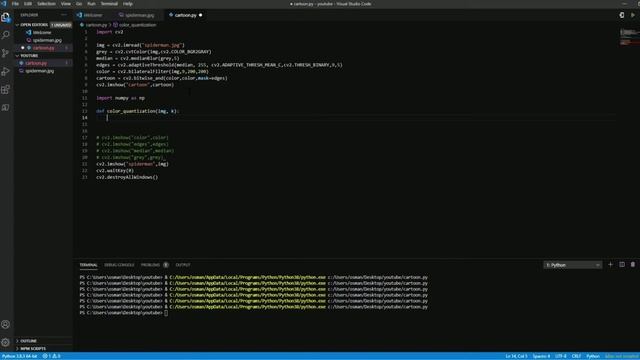Click the CRLF line ending indicator
640x360 pixels.
click(x=576, y=356)
